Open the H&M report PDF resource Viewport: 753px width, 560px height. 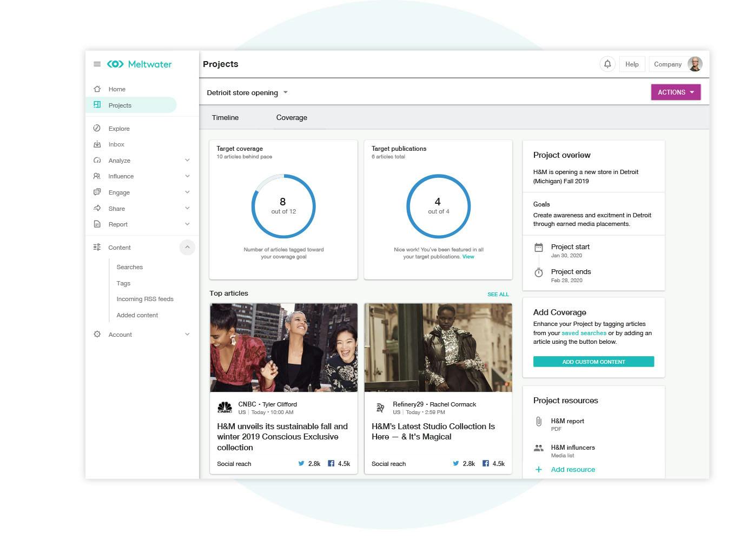click(567, 424)
